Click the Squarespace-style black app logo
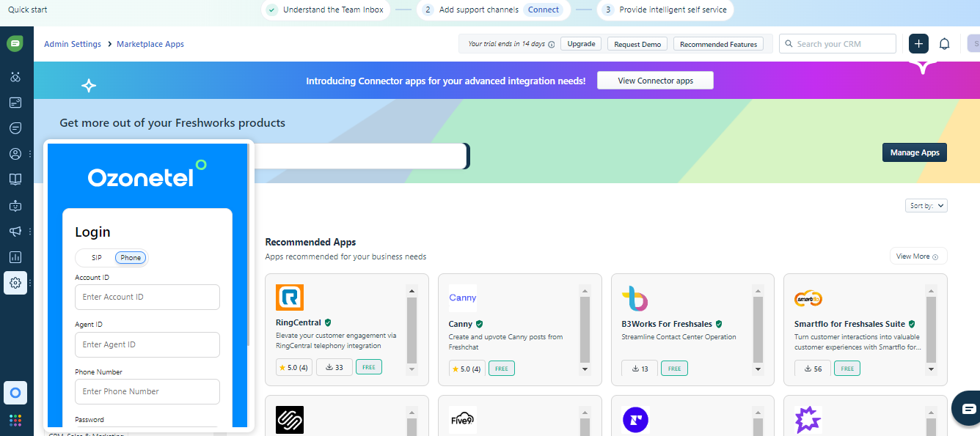This screenshot has width=980, height=436. 290,420
